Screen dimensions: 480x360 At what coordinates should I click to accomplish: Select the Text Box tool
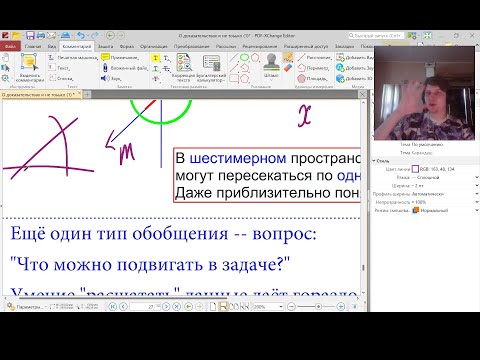[x=59, y=68]
